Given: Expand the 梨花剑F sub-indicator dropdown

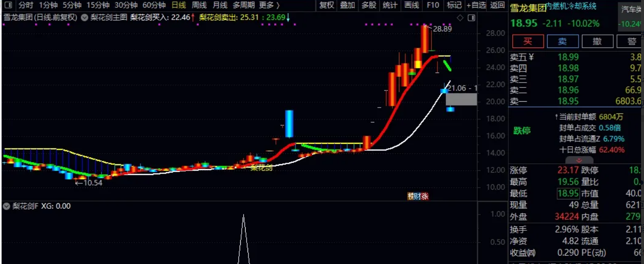Looking at the screenshot, I should pos(6,206).
